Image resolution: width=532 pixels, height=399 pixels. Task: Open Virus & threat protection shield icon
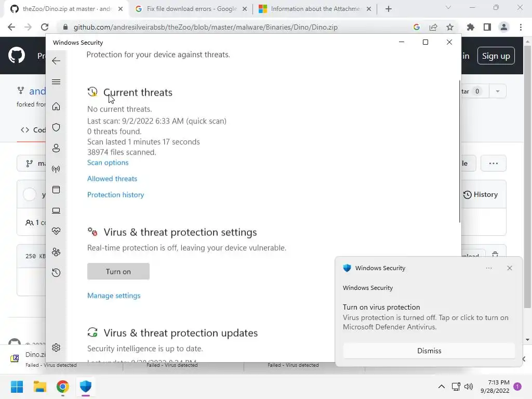point(56,127)
